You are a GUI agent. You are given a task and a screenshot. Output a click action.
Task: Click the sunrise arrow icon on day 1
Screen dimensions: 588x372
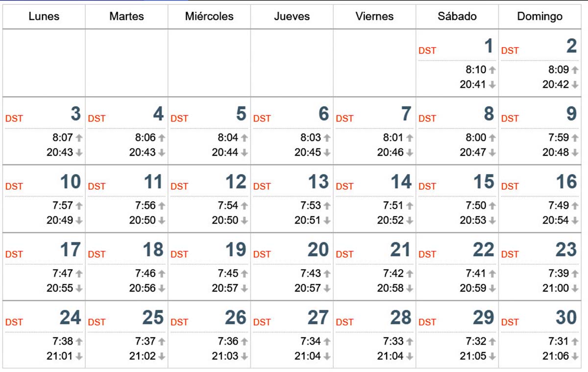point(492,70)
